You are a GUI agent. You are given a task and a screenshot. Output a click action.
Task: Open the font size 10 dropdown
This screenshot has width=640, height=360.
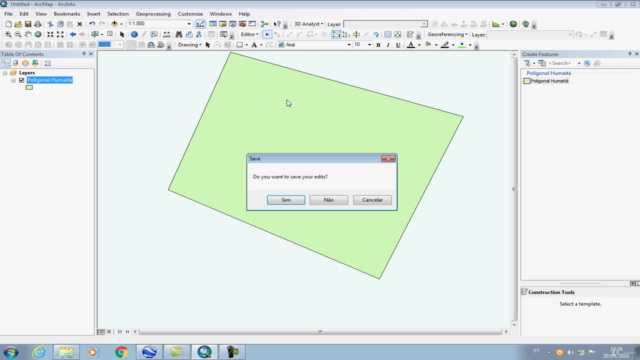pos(369,45)
